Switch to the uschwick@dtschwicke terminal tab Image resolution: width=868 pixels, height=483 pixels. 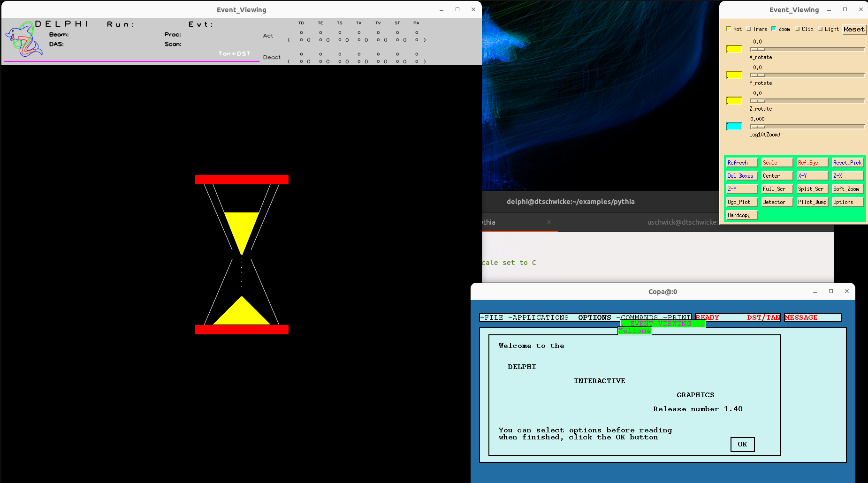coord(682,222)
